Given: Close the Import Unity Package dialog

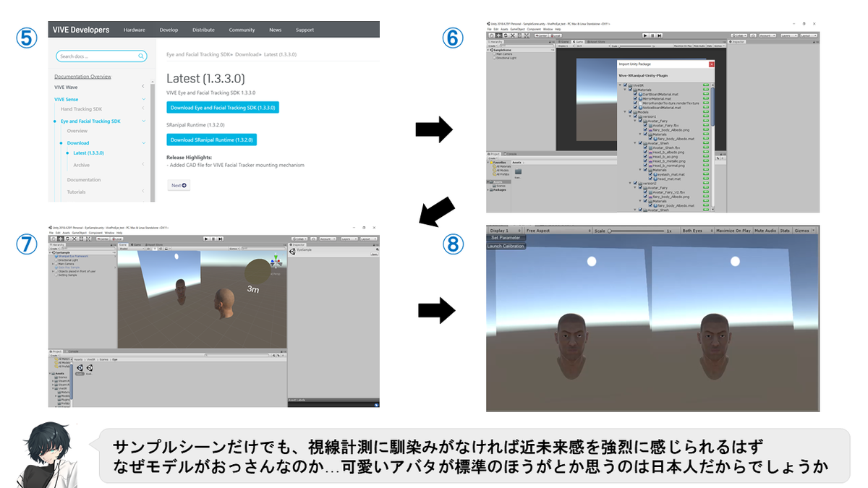Looking at the screenshot, I should click(x=711, y=64).
